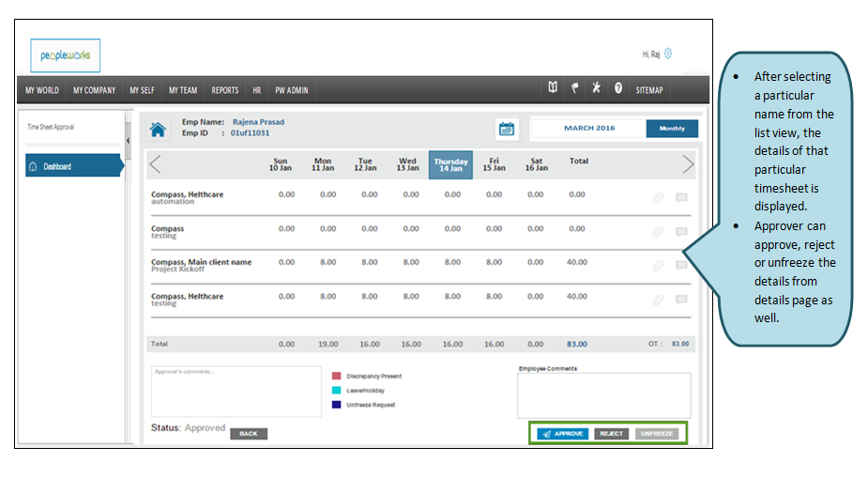Image resolution: width=868 pixels, height=479 pixels.
Task: Click the Hi, Raj greeting
Action: point(651,54)
